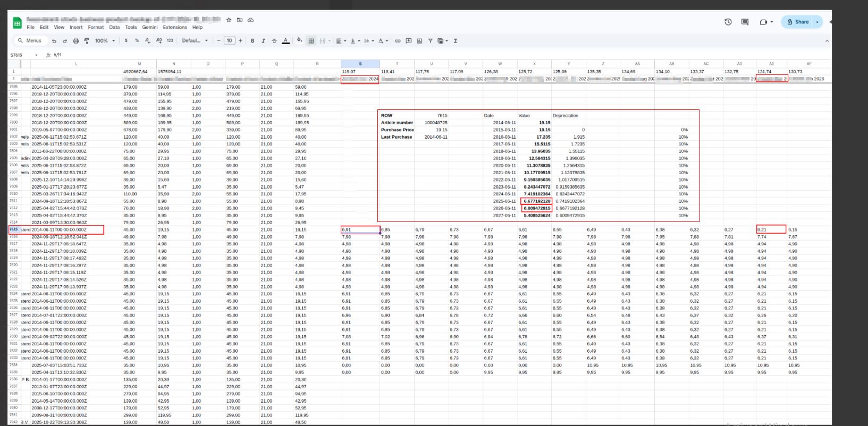Image resolution: width=868 pixels, height=426 pixels.
Task: Click the paint format roller icon
Action: 86,41
